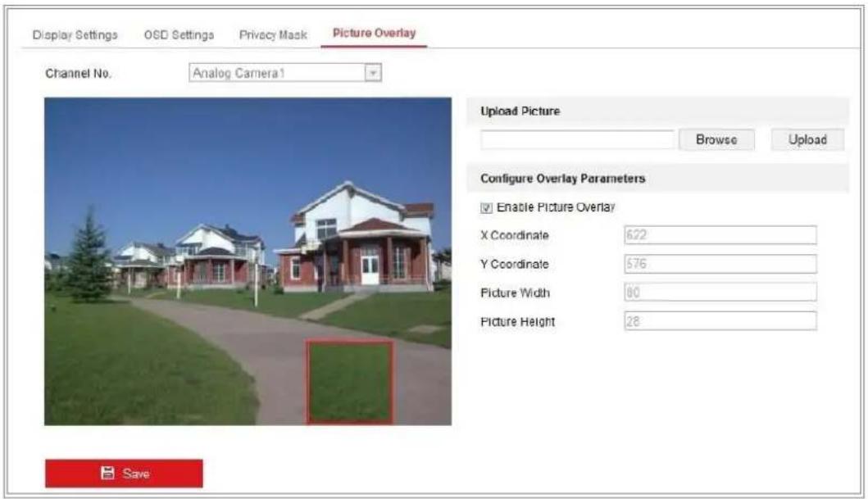Viewport: 868px width, 499px height.
Task: Switch to the Display Settings tab
Action: click(75, 35)
